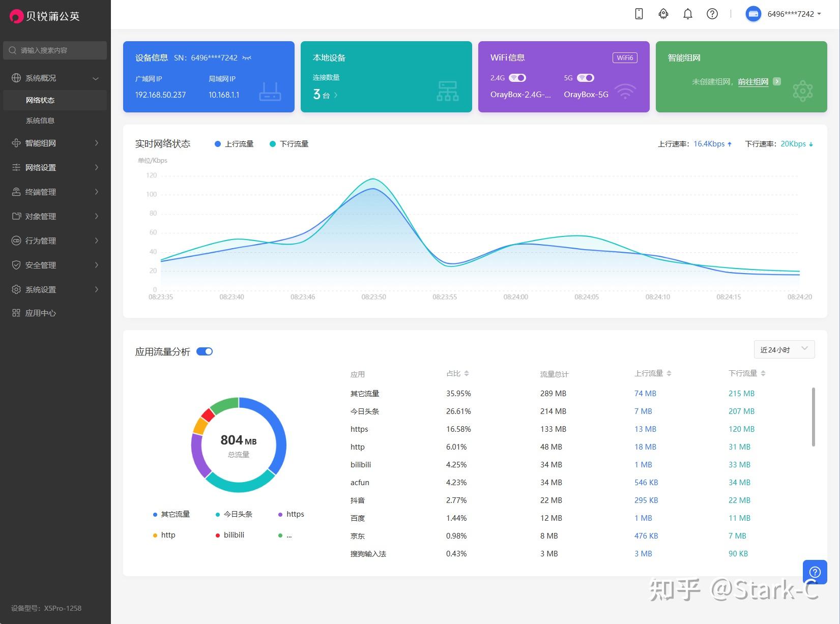Viewport: 840px width, 624px height.
Task: Open the notification bell
Action: coord(688,14)
